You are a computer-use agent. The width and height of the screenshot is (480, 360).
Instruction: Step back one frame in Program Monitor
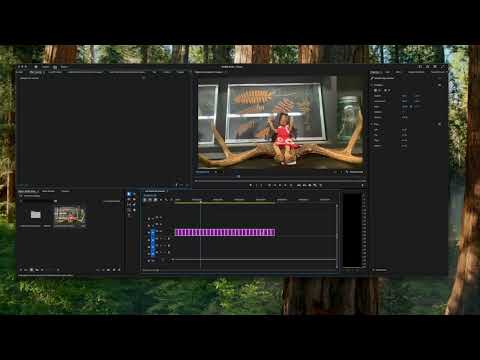(x=275, y=185)
